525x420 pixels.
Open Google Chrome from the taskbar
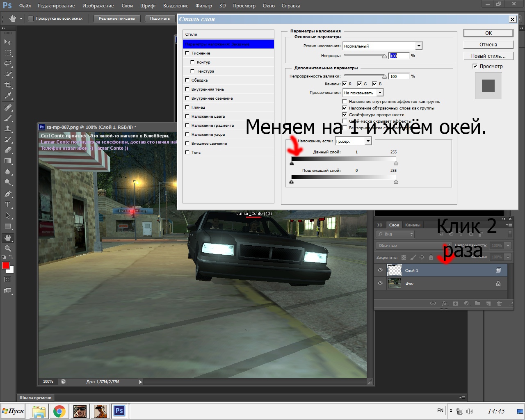tap(59, 411)
